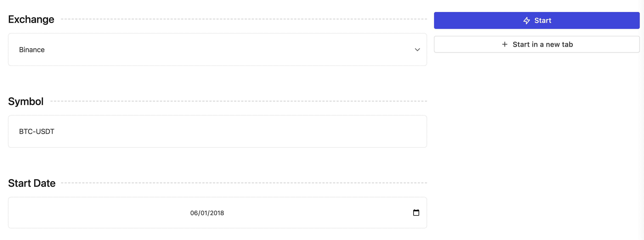Click the plus icon beside new tab label

click(x=505, y=44)
